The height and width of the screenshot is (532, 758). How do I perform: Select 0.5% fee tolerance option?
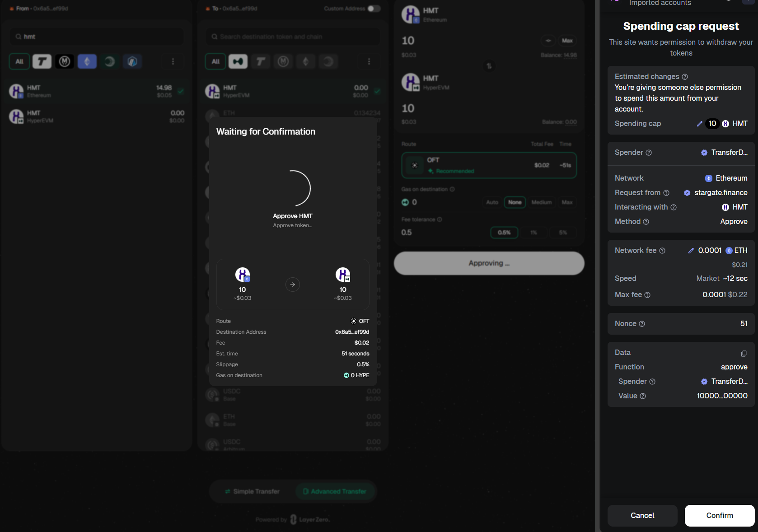click(x=504, y=233)
